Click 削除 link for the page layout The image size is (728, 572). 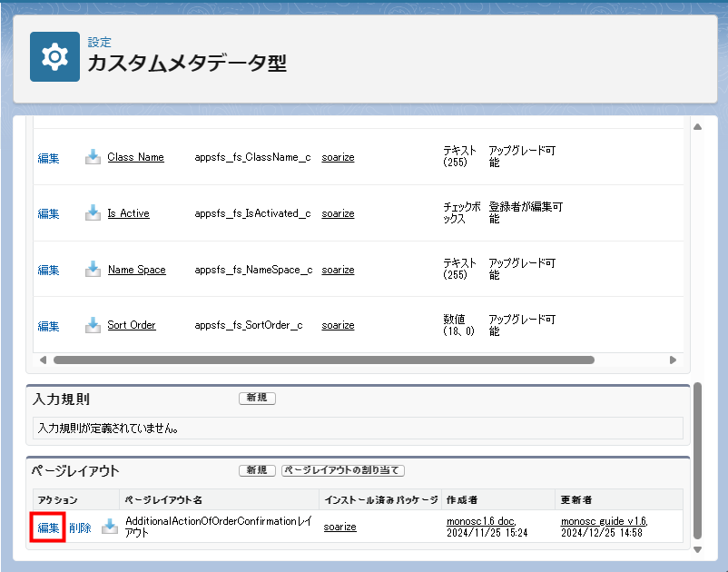(x=80, y=528)
